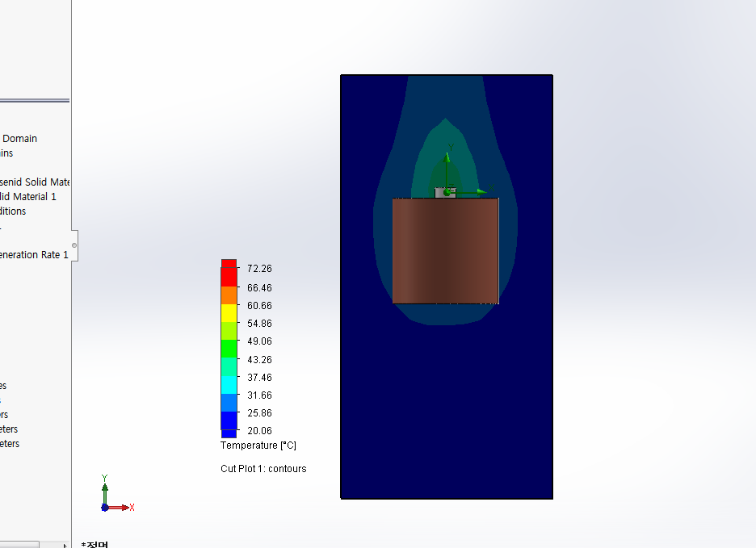Click the model's green Y axis arrow
This screenshot has height=548, width=756.
(x=447, y=170)
